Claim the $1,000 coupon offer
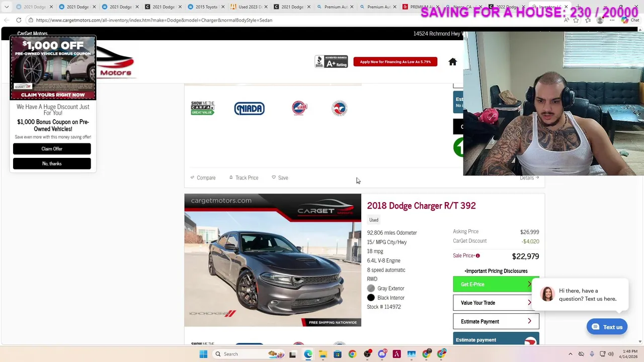 [52, 149]
